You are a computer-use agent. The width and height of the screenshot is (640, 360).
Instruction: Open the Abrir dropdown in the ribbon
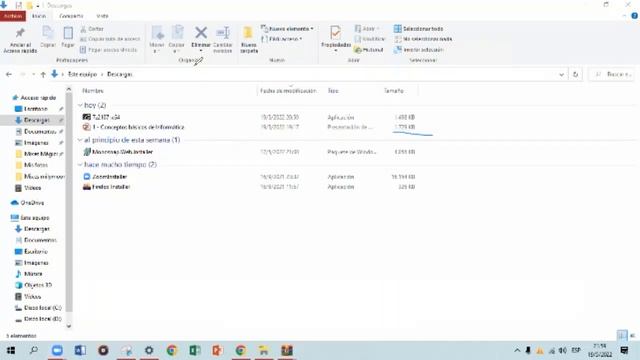click(367, 29)
